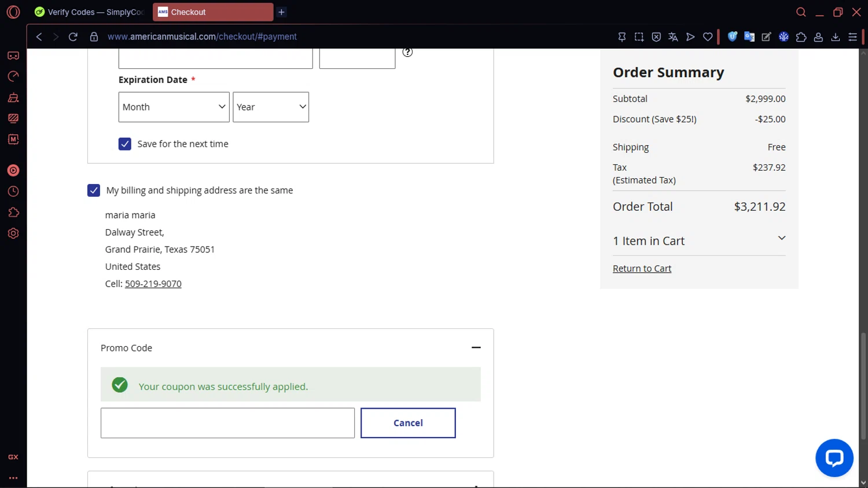
Task: Click the scrollbar up arrow
Action: (x=863, y=53)
